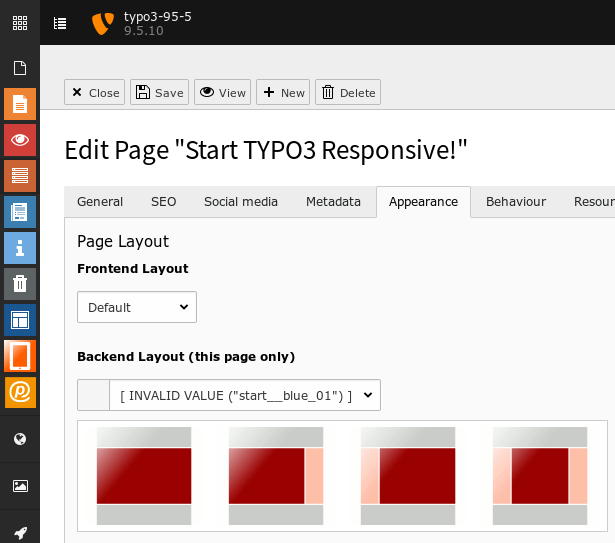Select the Appearance tab
This screenshot has width=615, height=543.
[x=423, y=202]
